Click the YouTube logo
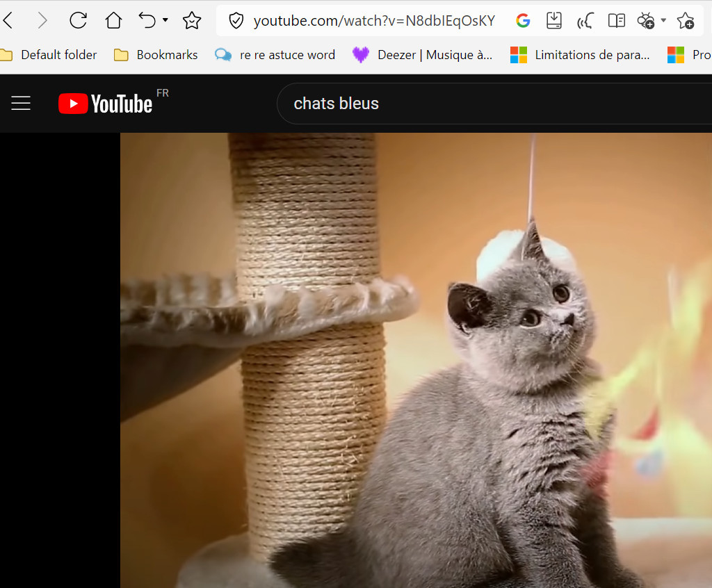This screenshot has width=712, height=588. tap(106, 104)
